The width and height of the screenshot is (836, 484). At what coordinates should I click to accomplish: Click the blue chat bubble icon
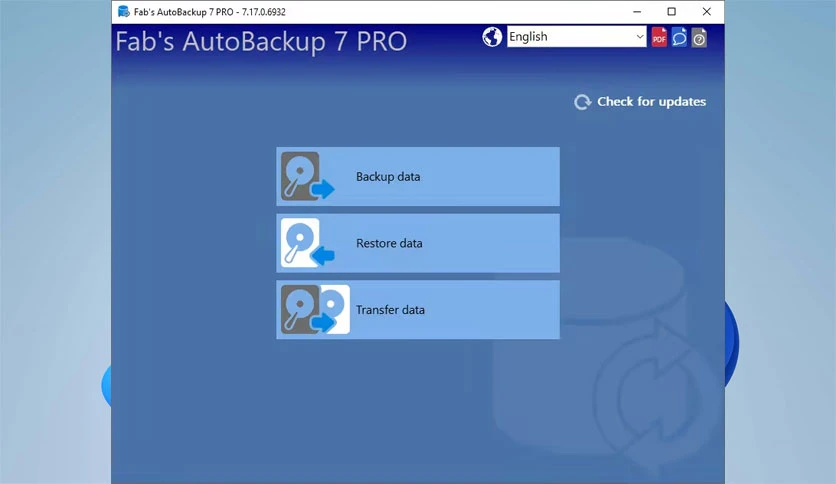coord(679,37)
